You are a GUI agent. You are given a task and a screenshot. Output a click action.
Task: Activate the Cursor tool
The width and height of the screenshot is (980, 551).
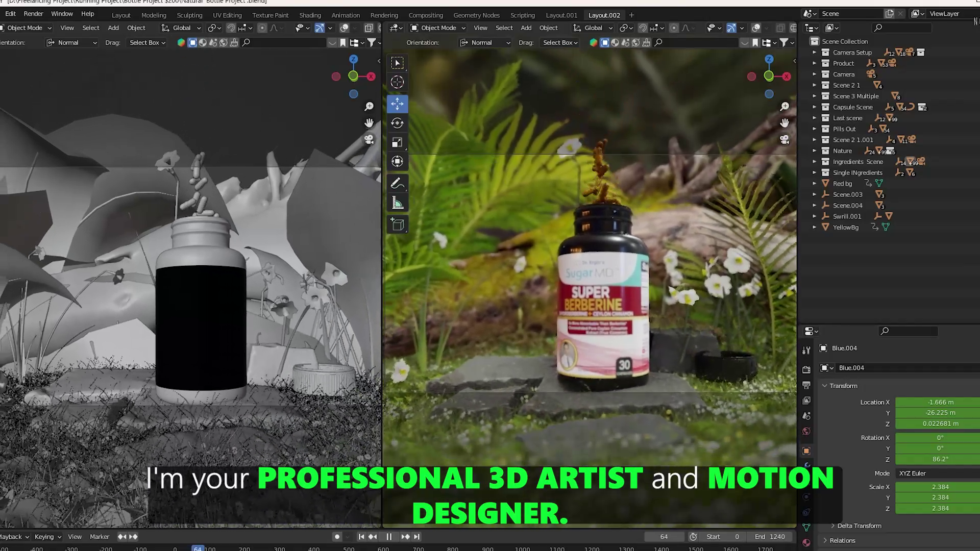[397, 82]
